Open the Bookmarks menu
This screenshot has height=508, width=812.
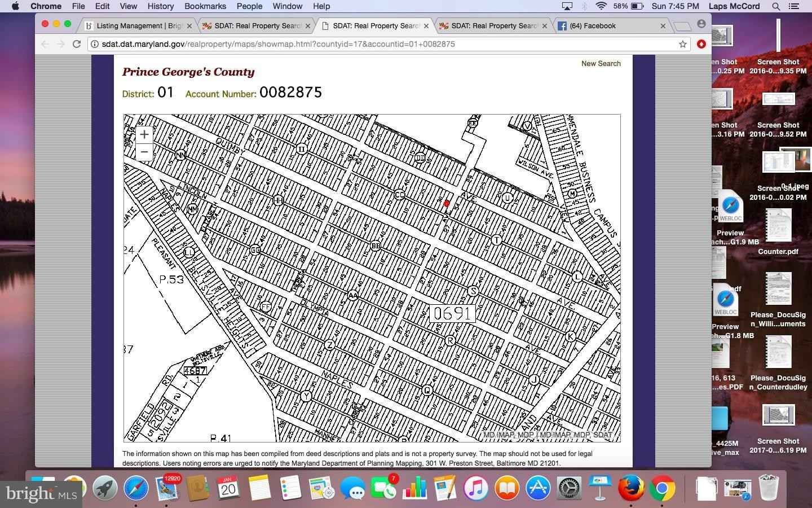[x=205, y=6]
